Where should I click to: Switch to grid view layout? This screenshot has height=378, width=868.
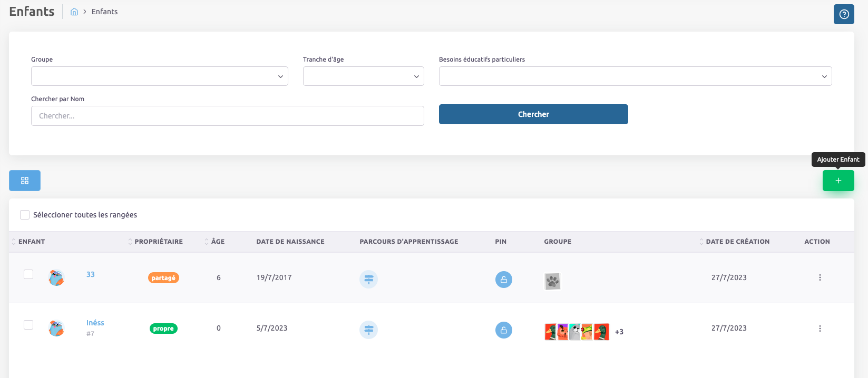tap(25, 181)
